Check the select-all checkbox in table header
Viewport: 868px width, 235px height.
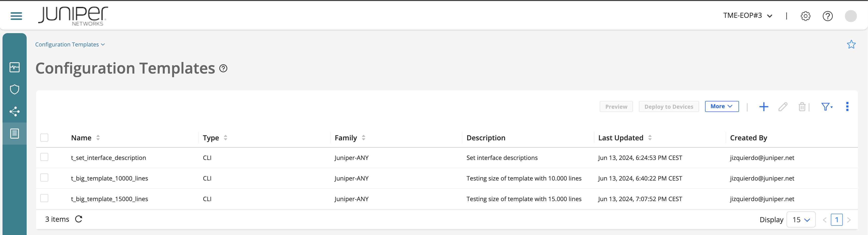coord(44,137)
